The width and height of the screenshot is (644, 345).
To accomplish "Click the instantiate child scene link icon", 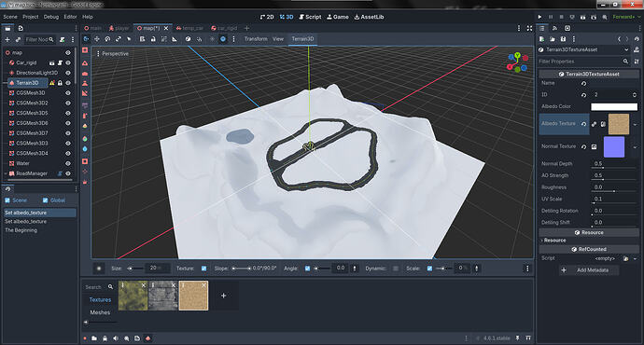I will pyautogui.click(x=18, y=39).
